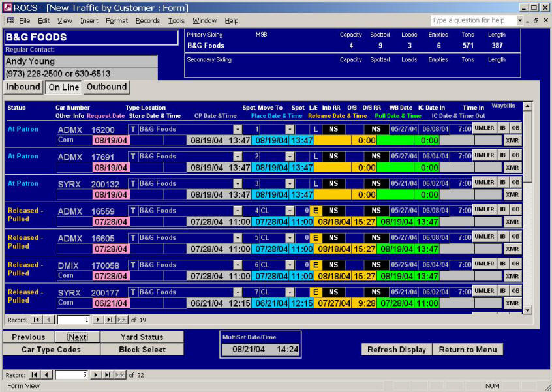Expand location dropdown for ADMX 17691
Image resolution: width=552 pixels, height=392 pixels.
(x=238, y=157)
